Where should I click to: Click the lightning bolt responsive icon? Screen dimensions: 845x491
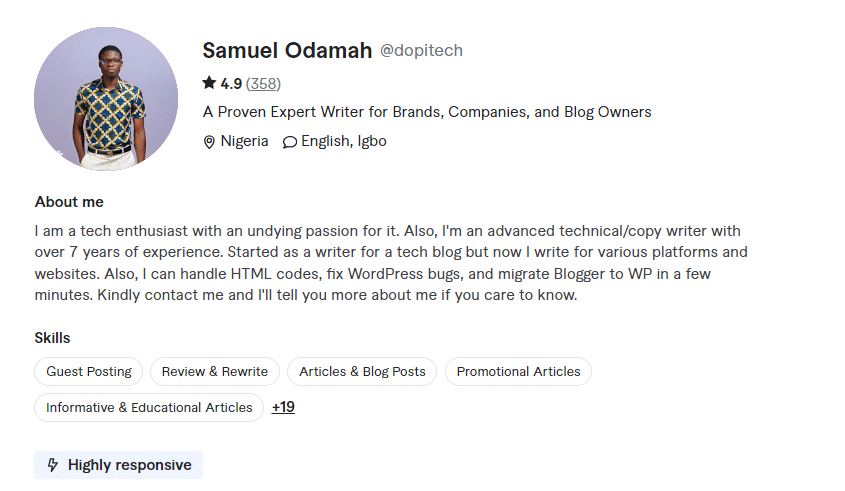click(x=53, y=465)
